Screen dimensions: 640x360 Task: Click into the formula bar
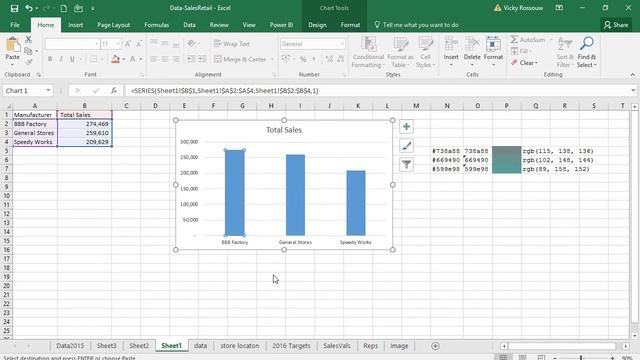pos(378,91)
